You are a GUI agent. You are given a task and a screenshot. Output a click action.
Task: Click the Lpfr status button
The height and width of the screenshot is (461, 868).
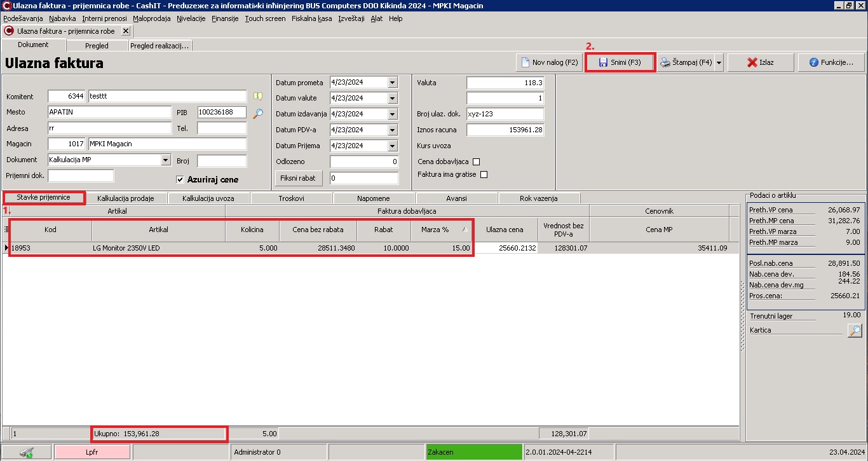coord(92,453)
